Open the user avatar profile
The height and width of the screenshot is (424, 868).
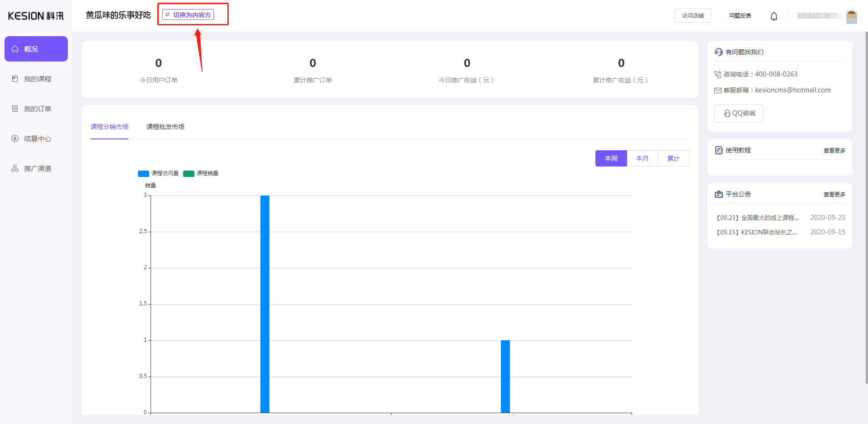click(851, 16)
